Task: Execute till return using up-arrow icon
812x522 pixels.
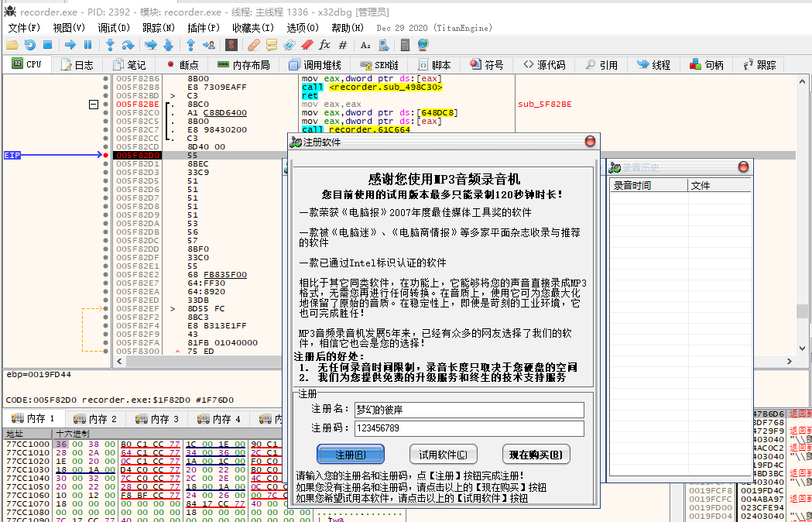Action: click(x=190, y=45)
